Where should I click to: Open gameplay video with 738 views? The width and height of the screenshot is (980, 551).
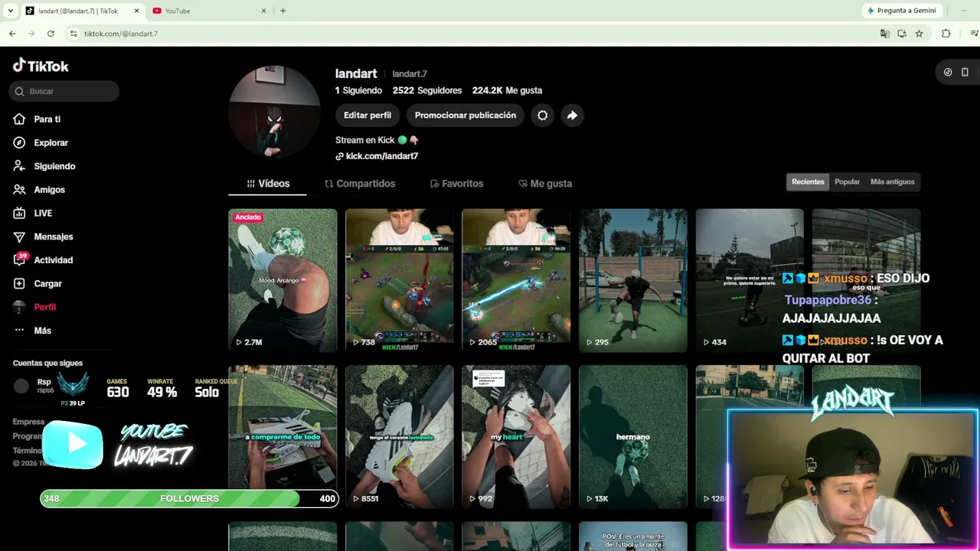coord(399,280)
